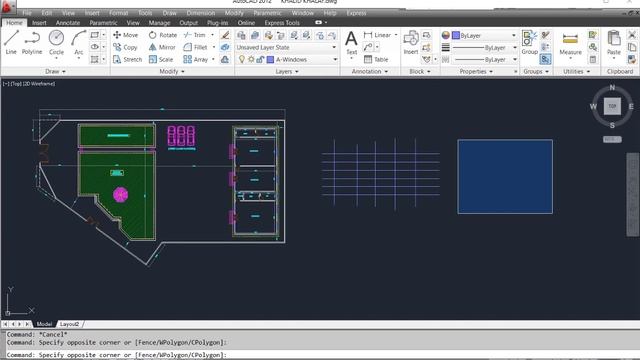This screenshot has height=360, width=640.
Task: Toggle freeze sun icon for A-Windows layer
Action: (x=251, y=60)
